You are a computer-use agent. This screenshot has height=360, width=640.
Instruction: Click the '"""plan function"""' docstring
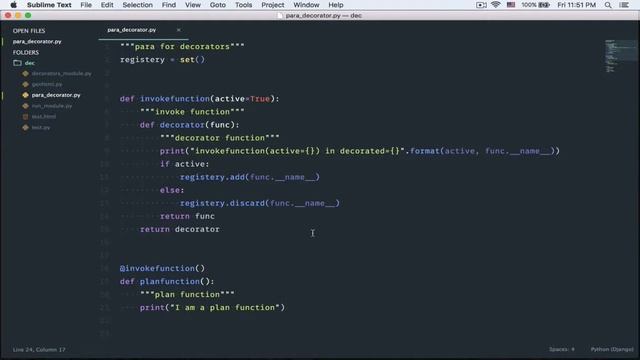[187, 295]
